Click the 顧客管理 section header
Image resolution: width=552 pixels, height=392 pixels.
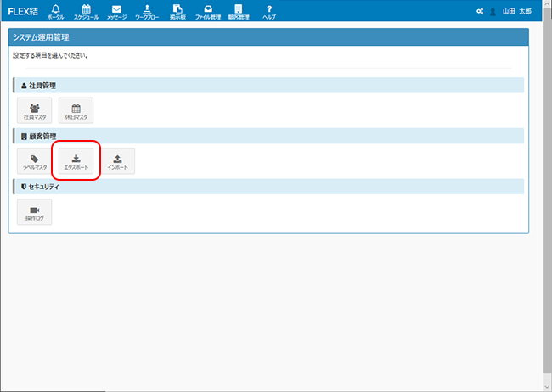[x=268, y=136]
